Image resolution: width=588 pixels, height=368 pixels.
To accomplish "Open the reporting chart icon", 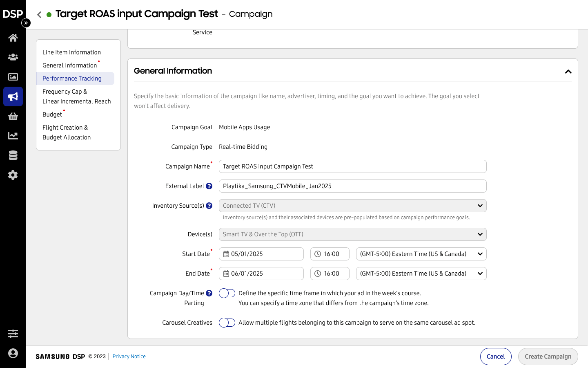I will point(13,136).
